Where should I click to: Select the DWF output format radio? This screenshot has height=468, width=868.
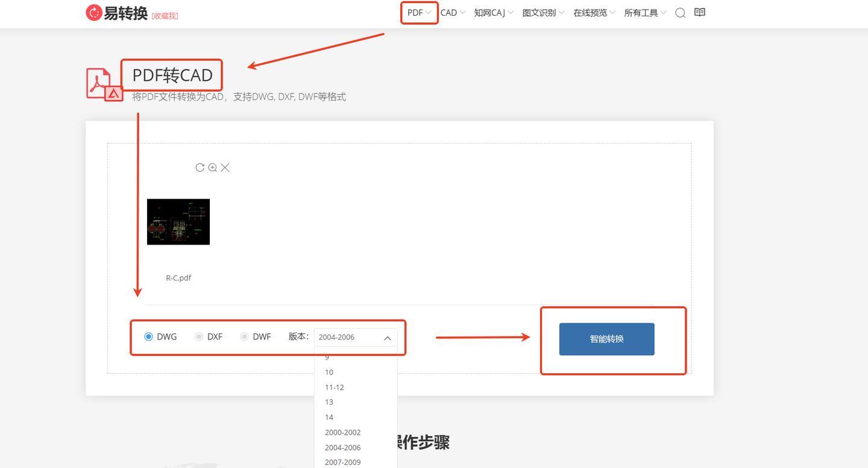pyautogui.click(x=244, y=337)
